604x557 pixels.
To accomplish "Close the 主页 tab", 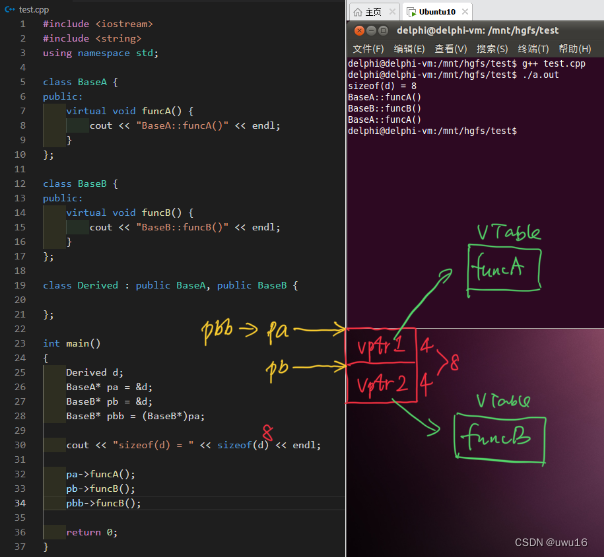I will point(392,12).
